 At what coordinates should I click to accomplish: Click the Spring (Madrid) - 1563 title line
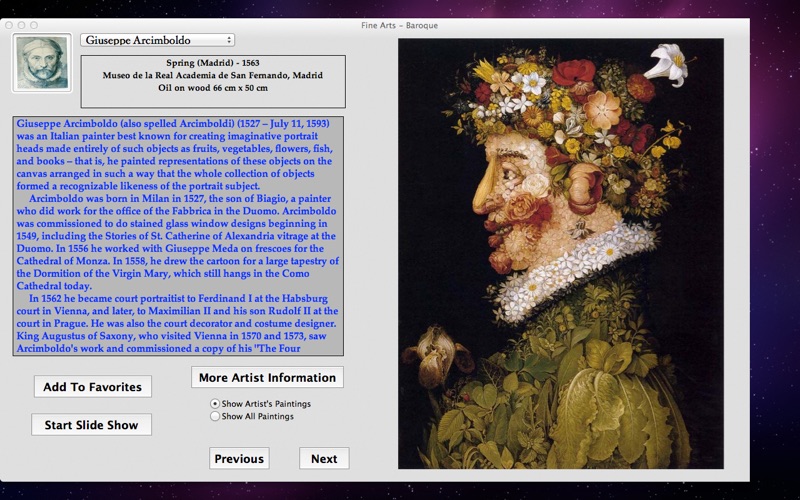(212, 63)
